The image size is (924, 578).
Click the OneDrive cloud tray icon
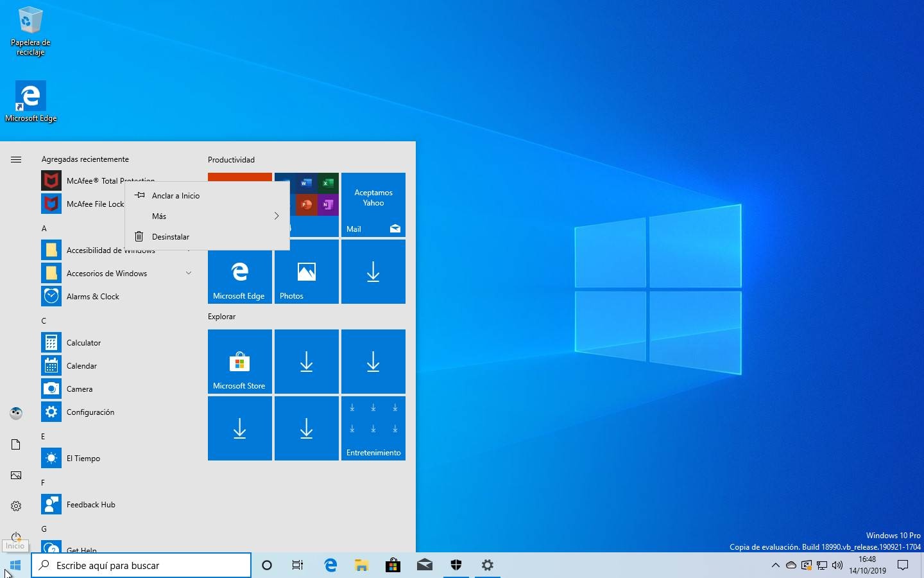tap(791, 565)
